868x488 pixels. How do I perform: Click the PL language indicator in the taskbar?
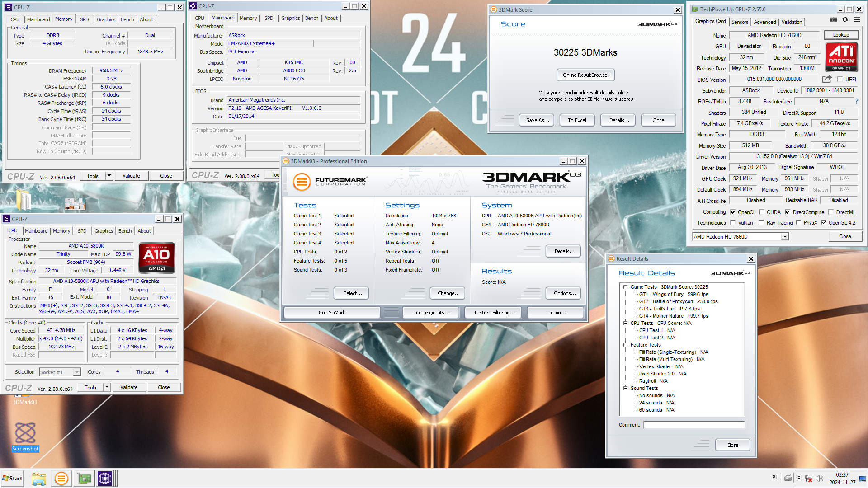tap(775, 478)
